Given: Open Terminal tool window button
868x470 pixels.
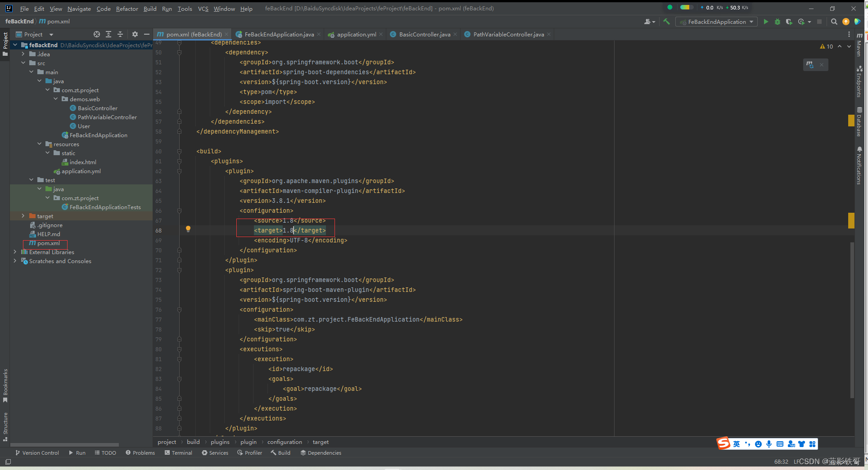Looking at the screenshot, I should 178,453.
